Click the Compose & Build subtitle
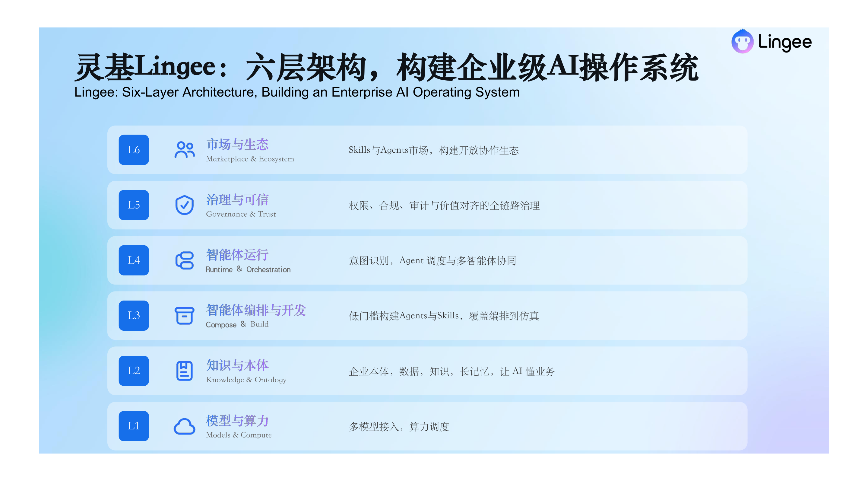868x481 pixels. [x=237, y=324]
